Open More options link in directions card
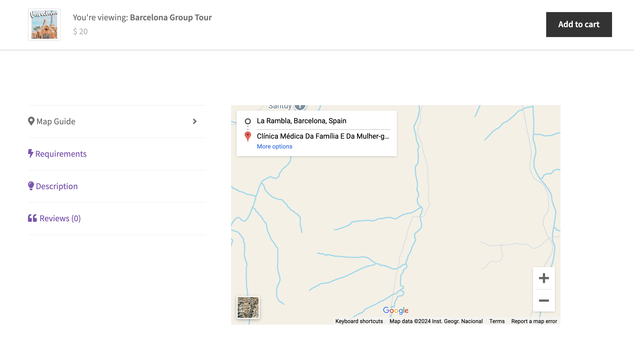The width and height of the screenshot is (634, 364). point(274,147)
